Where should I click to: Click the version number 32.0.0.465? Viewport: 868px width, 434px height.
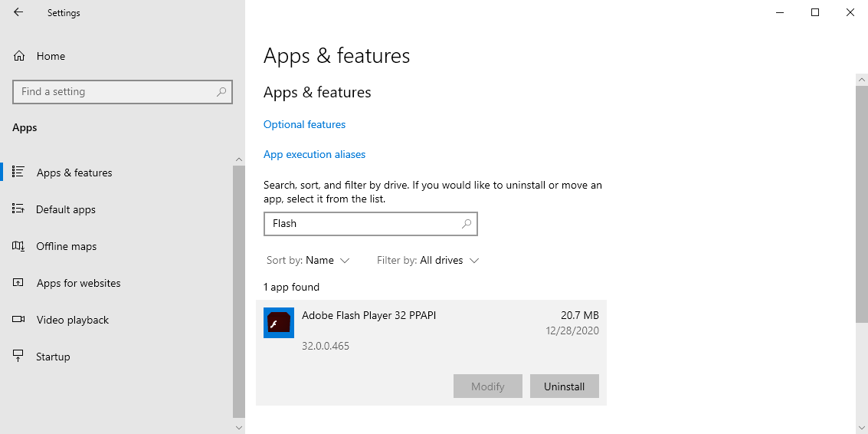[326, 346]
